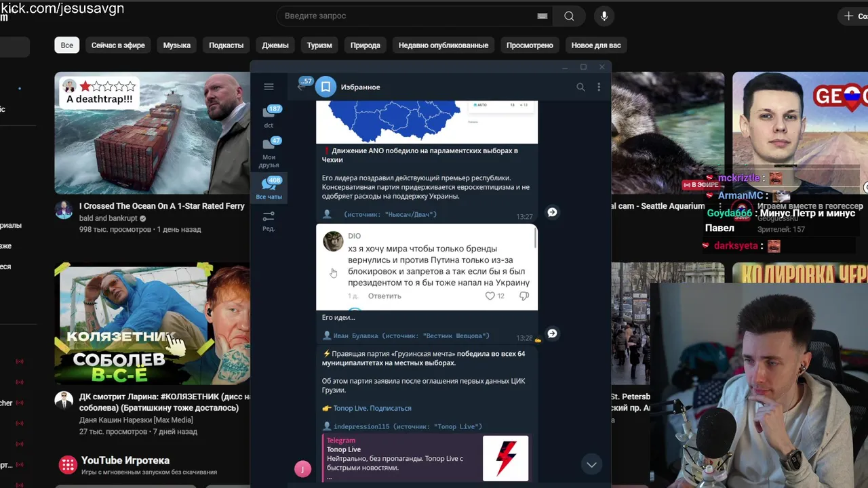This screenshot has height=488, width=868.
Task: Open the on-screen keyboard in search
Action: (x=542, y=16)
